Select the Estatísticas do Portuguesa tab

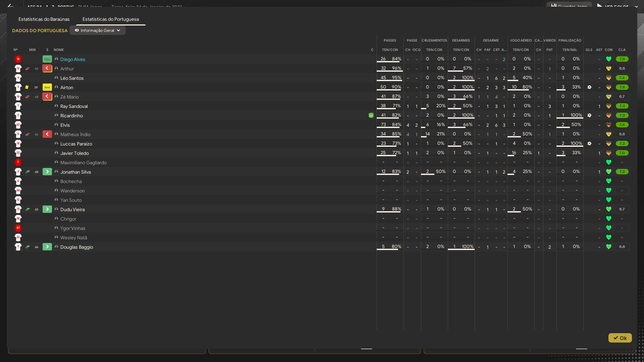pos(111,19)
